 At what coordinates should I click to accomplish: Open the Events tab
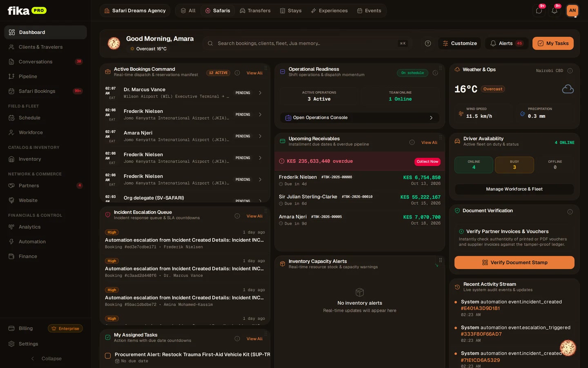point(369,11)
